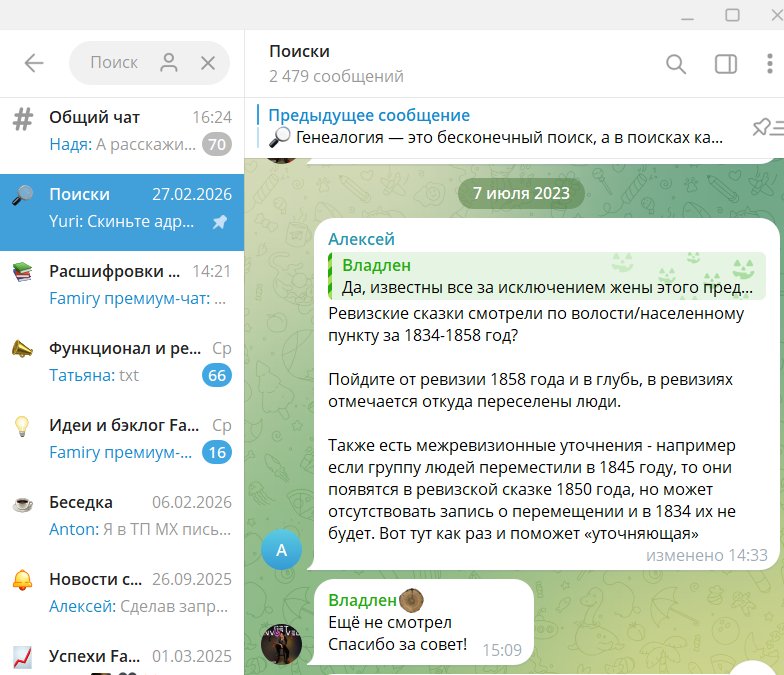Click Владлен's name in lower message
This screenshot has height=675, width=784.
[x=362, y=600]
